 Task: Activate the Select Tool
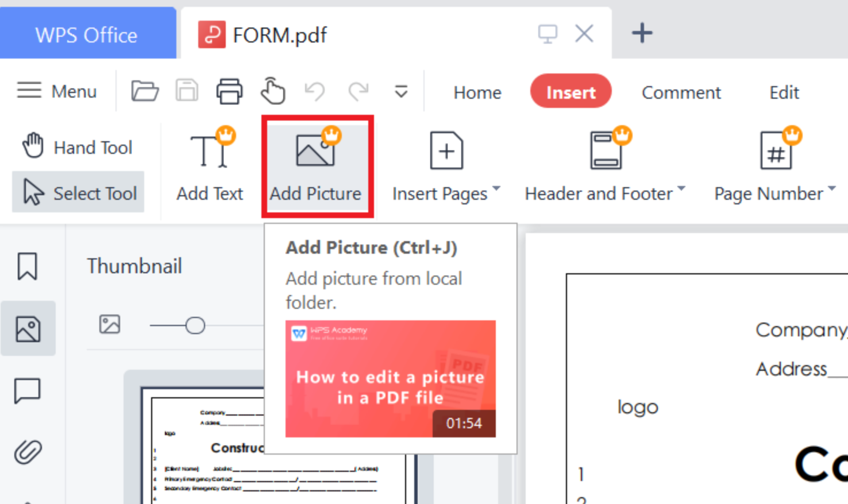(x=79, y=193)
